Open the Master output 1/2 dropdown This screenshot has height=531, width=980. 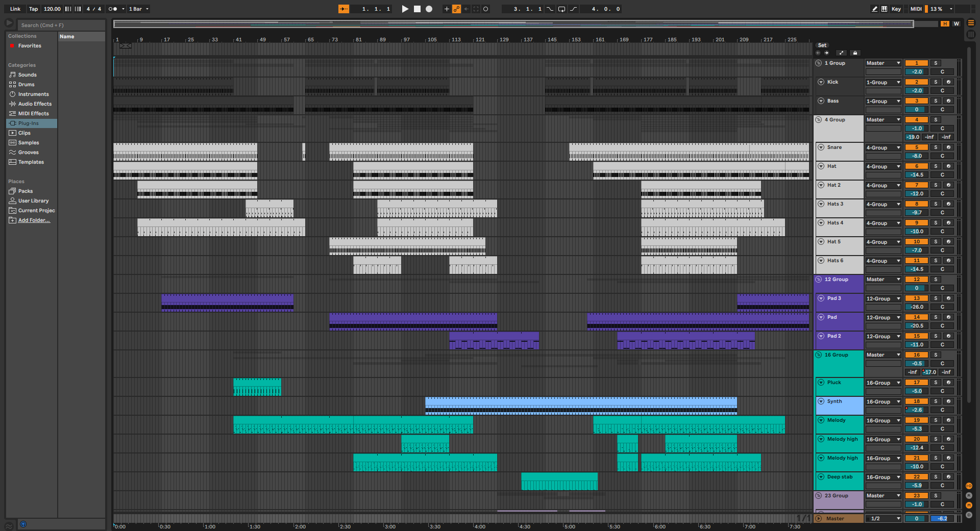click(x=883, y=519)
